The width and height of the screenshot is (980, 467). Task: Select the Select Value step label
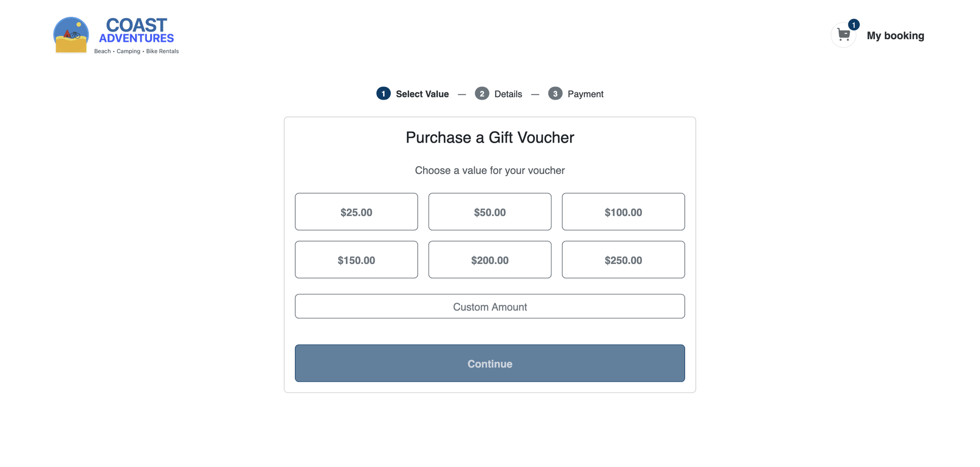422,94
